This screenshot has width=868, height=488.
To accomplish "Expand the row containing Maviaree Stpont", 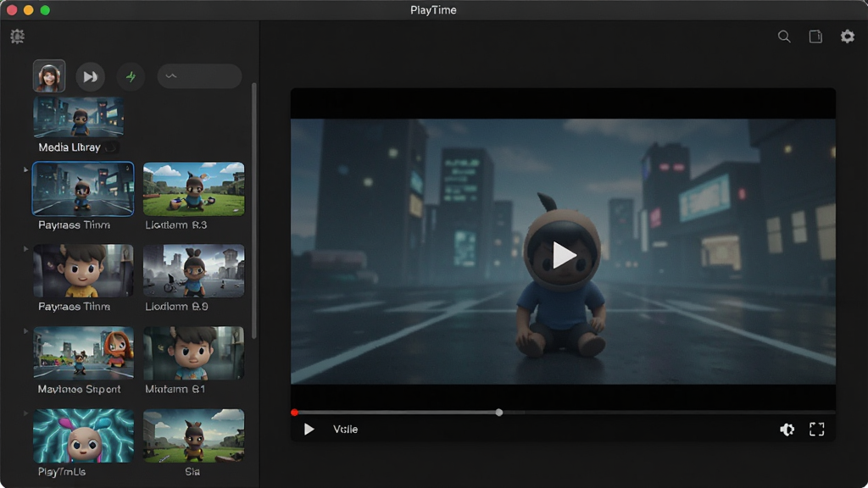I will pyautogui.click(x=25, y=331).
